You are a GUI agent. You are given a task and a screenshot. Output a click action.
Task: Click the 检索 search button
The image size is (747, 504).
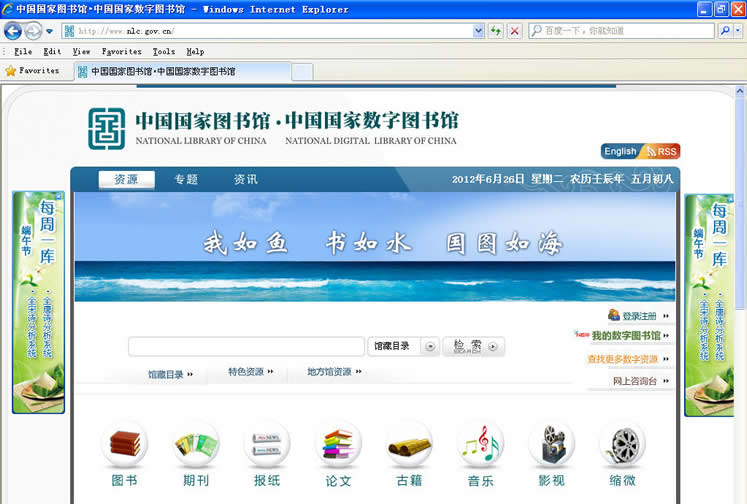473,346
